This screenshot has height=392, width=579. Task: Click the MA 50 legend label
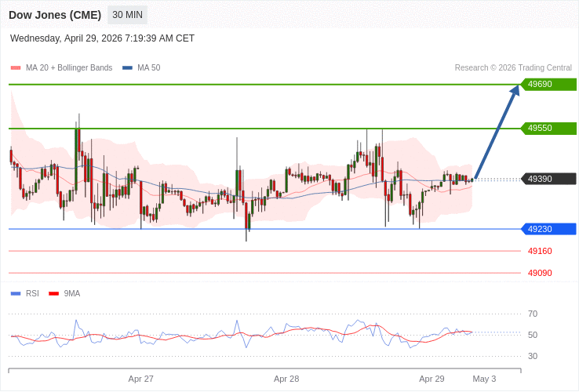[149, 68]
